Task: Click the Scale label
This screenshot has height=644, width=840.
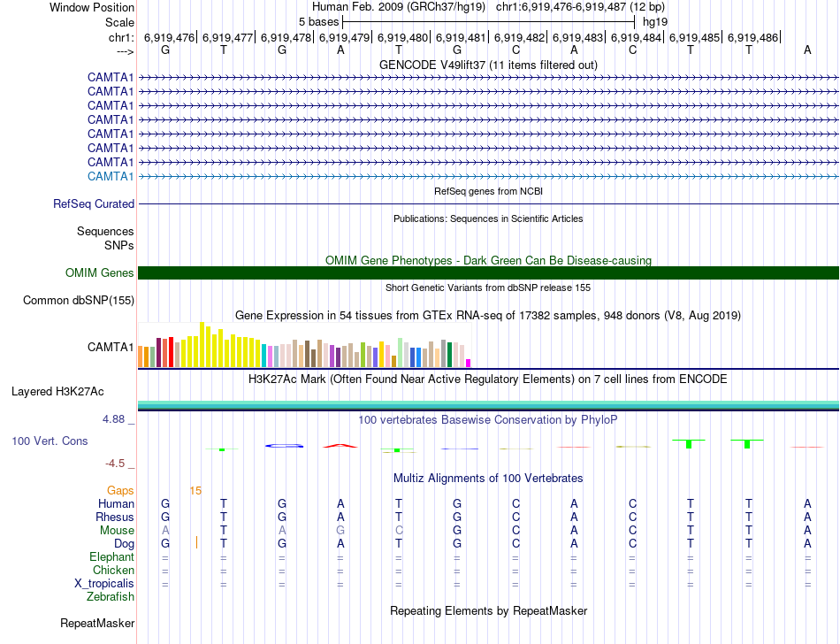Action: (x=120, y=22)
